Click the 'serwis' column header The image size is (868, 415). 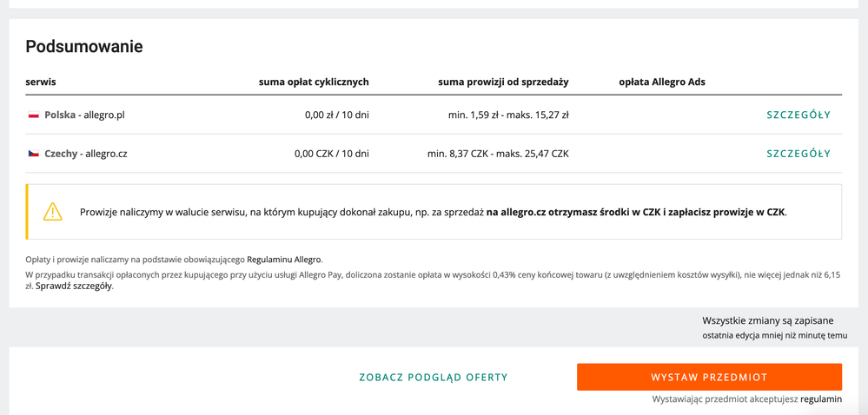41,82
